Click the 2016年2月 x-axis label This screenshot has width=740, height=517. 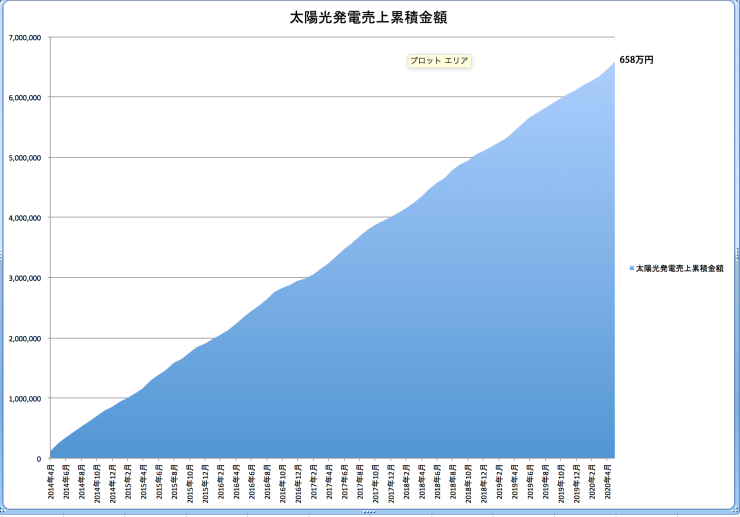point(221,481)
